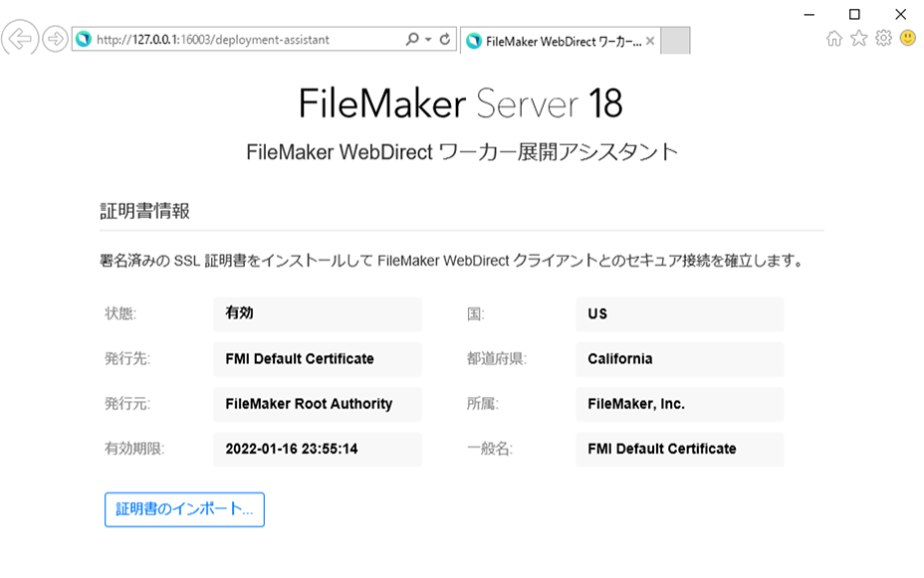Select the 国 field showing US
The height and width of the screenshot is (578, 924).
tap(679, 313)
